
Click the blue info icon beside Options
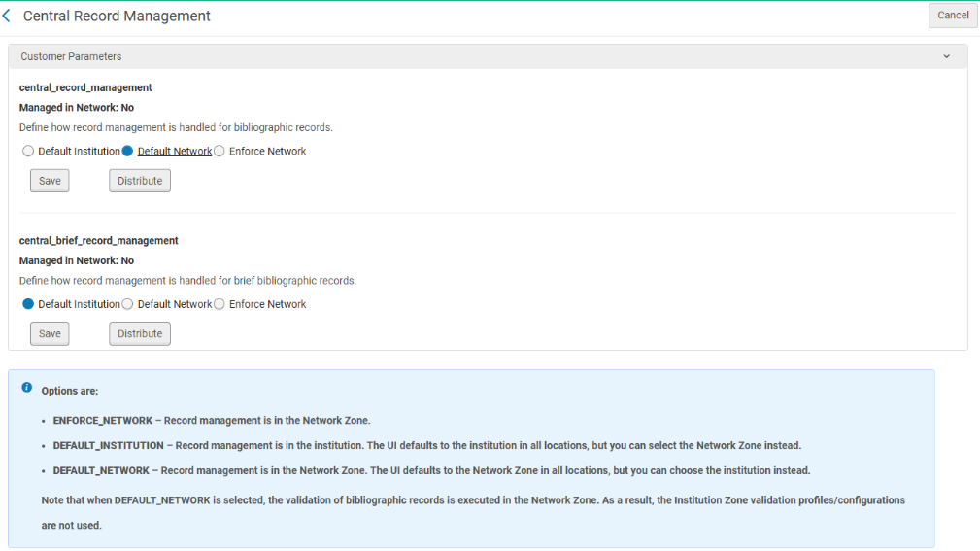26,387
